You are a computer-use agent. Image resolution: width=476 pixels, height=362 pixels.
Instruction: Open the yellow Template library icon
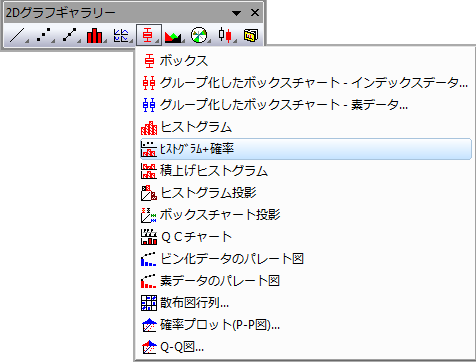click(251, 35)
